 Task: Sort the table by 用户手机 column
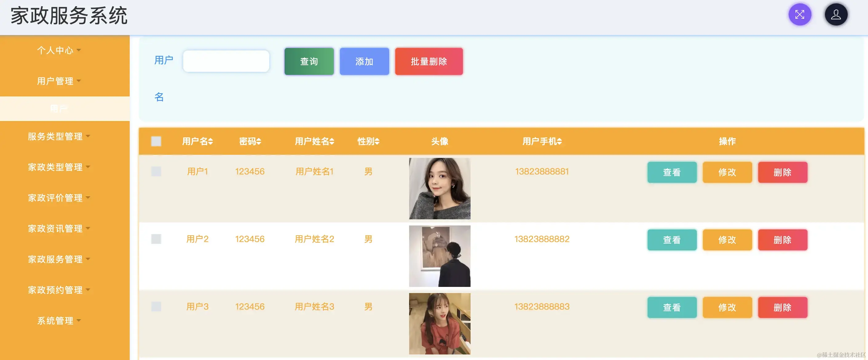point(542,141)
